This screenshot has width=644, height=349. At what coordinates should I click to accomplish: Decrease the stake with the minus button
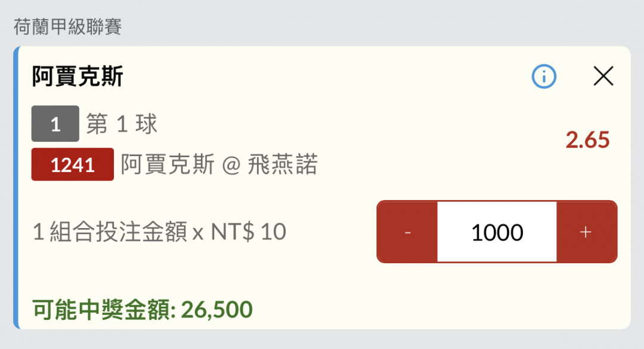[x=407, y=232]
